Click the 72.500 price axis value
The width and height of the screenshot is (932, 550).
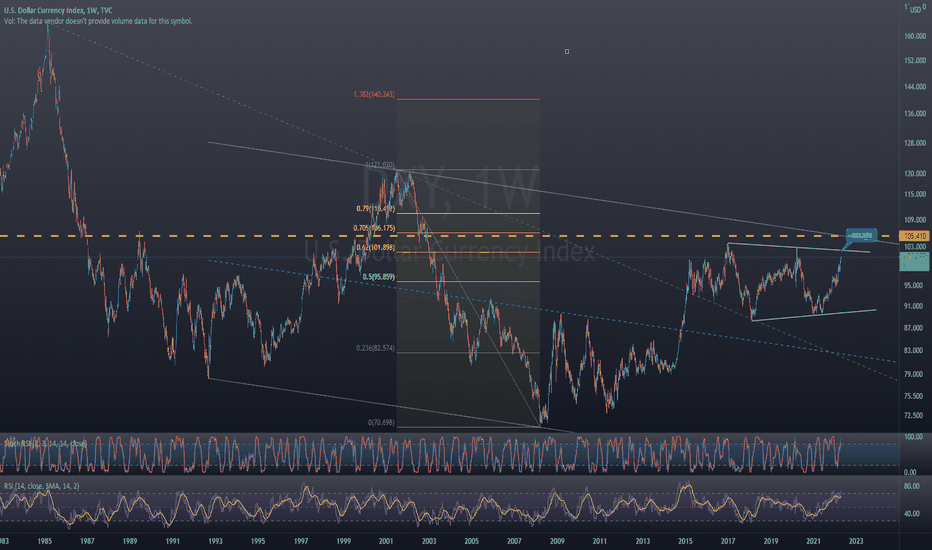[914, 416]
